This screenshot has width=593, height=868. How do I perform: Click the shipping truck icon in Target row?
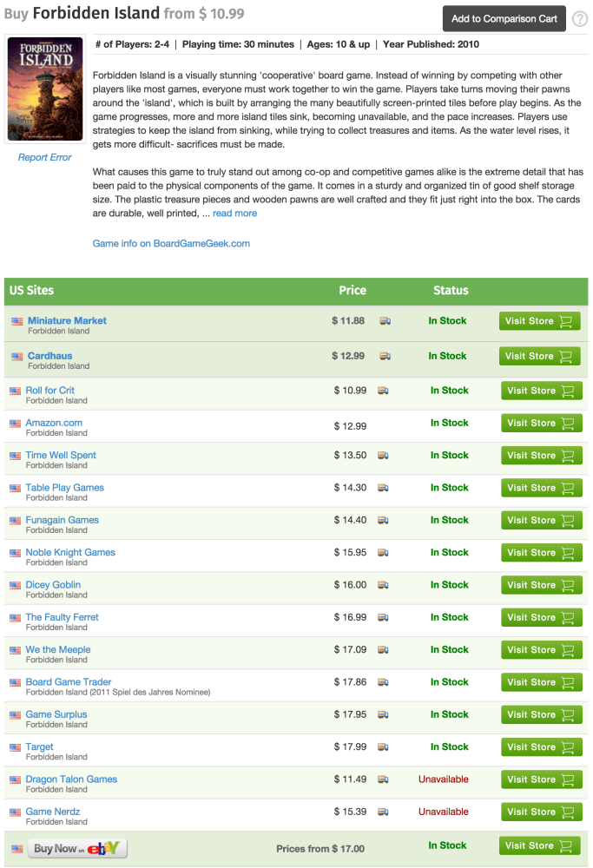[383, 747]
